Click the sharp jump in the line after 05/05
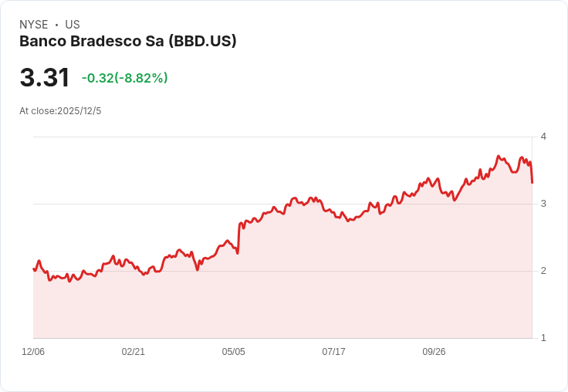 click(x=239, y=237)
